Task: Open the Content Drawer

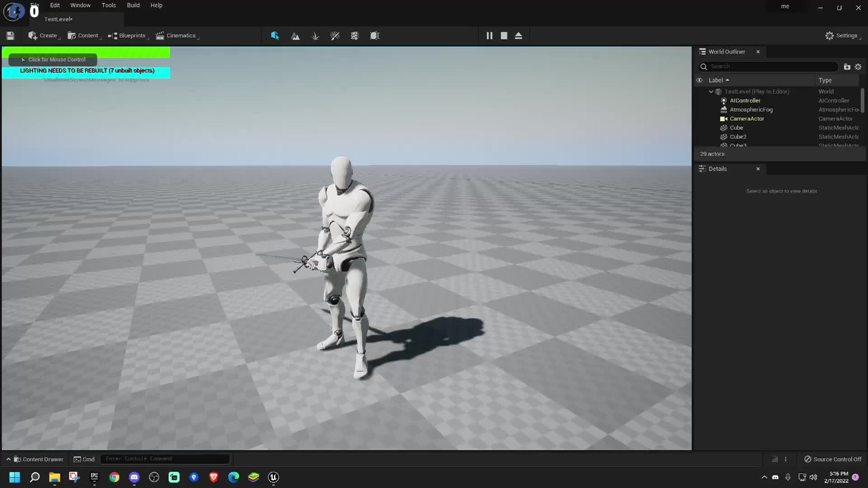Action: point(38,459)
